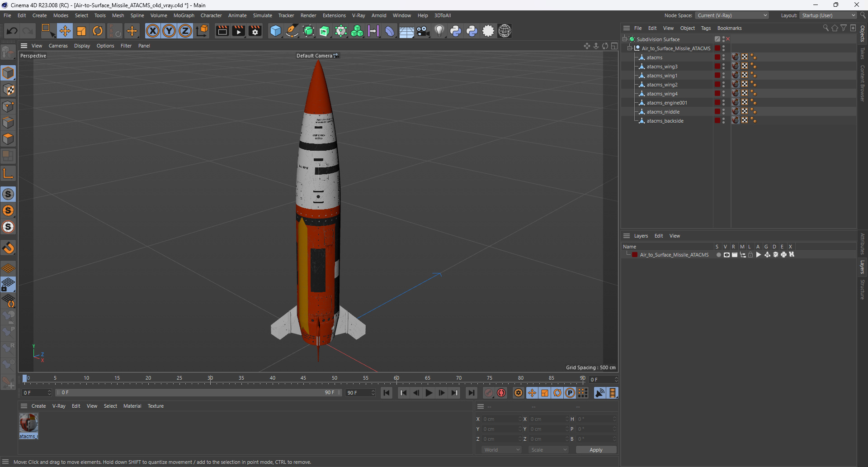868x467 pixels.
Task: Open the V-Ray menu in menu bar
Action: point(359,15)
